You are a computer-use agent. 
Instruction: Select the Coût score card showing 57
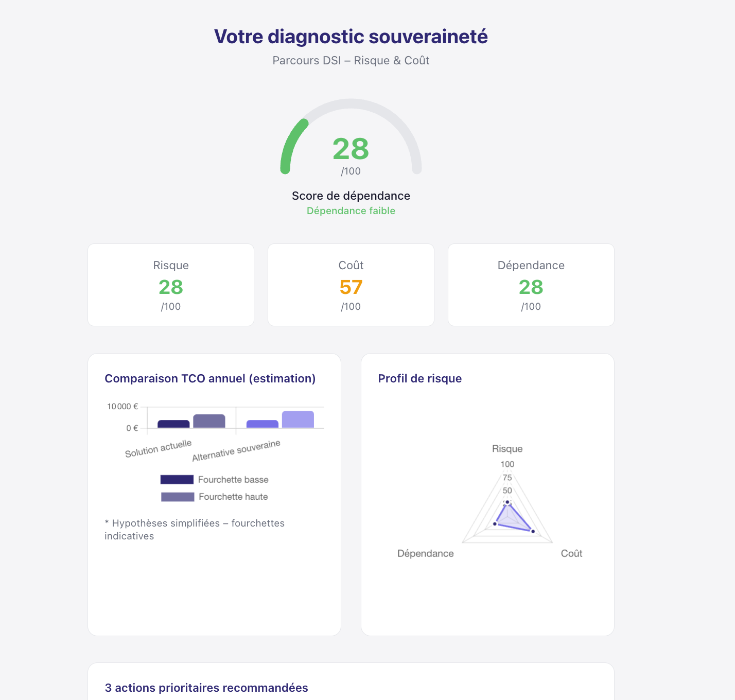351,285
